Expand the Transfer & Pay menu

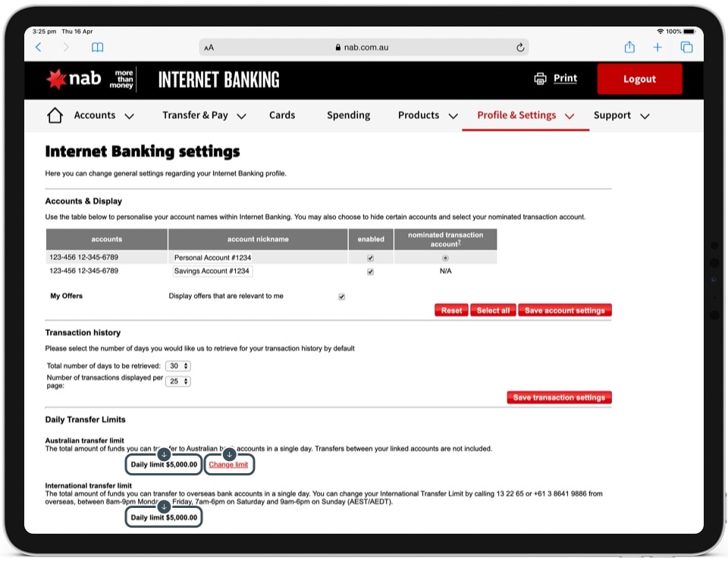coord(204,115)
